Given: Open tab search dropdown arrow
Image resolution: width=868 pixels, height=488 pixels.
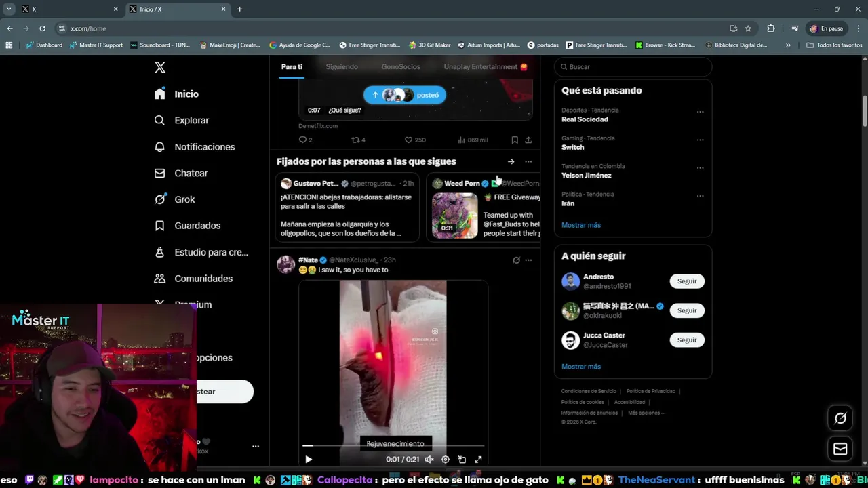Looking at the screenshot, I should (x=9, y=9).
